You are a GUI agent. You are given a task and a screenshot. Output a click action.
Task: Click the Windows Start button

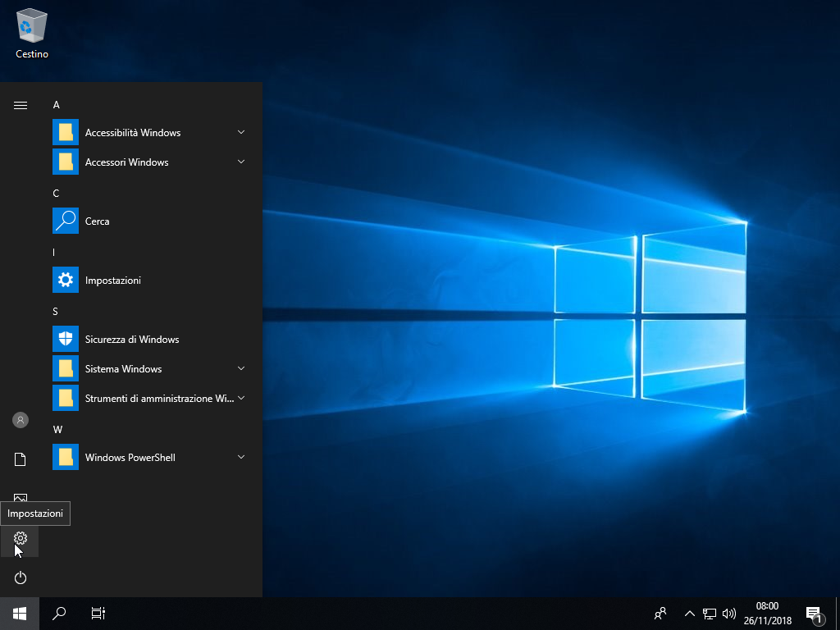[20, 614]
